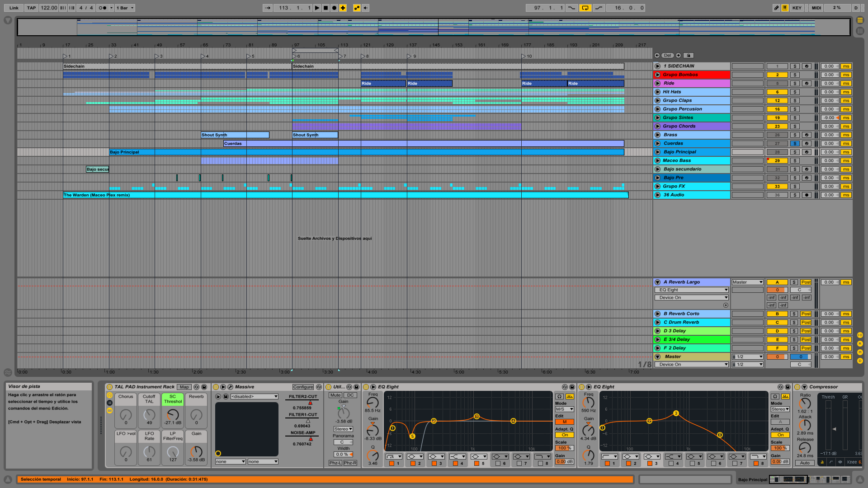This screenshot has width=868, height=488.
Task: Select the Grupo FX track header
Action: click(692, 186)
